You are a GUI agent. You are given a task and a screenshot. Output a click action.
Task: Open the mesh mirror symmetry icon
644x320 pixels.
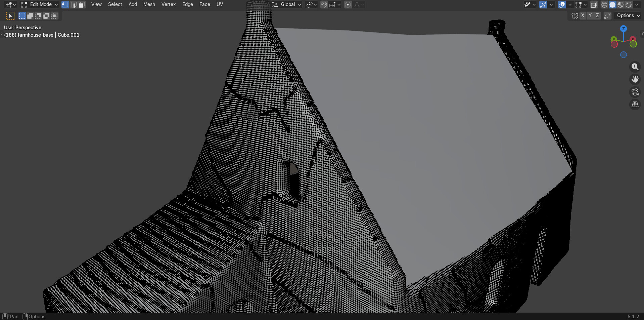click(574, 16)
